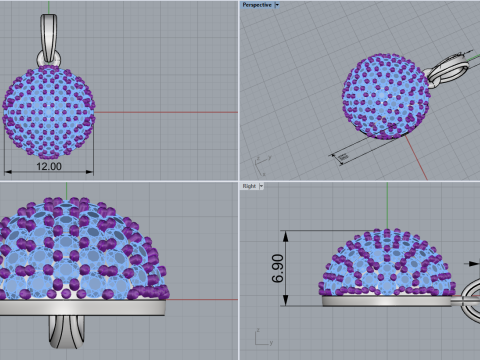Open the Perspective viewport dropdown arrow
The image size is (480, 360).
[277, 5]
